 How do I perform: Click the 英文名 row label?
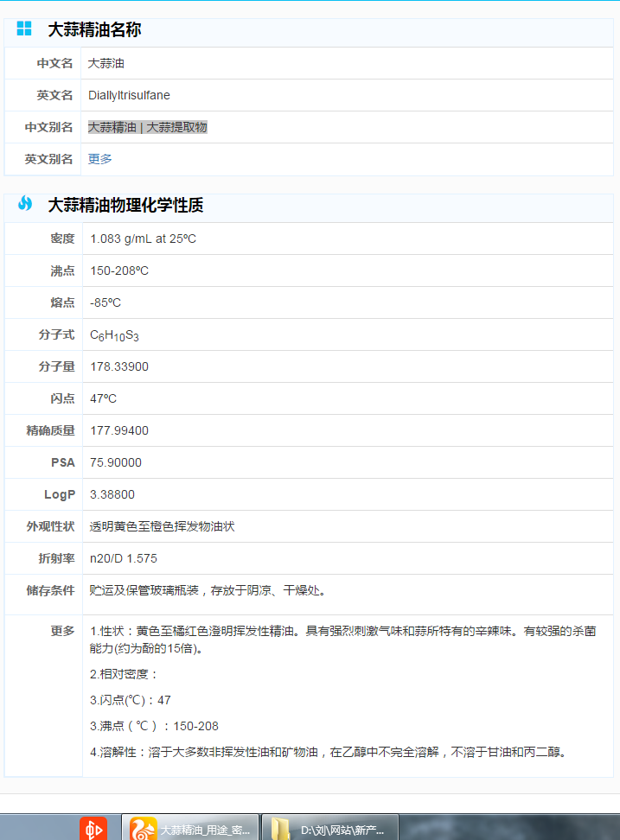(x=54, y=95)
